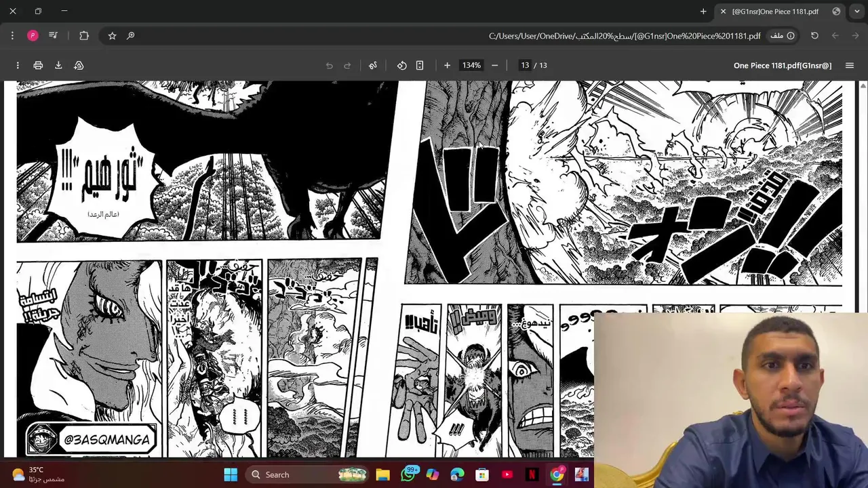Open Chrome's three-dot main menu
Screen dimensions: 868x488
12,35
